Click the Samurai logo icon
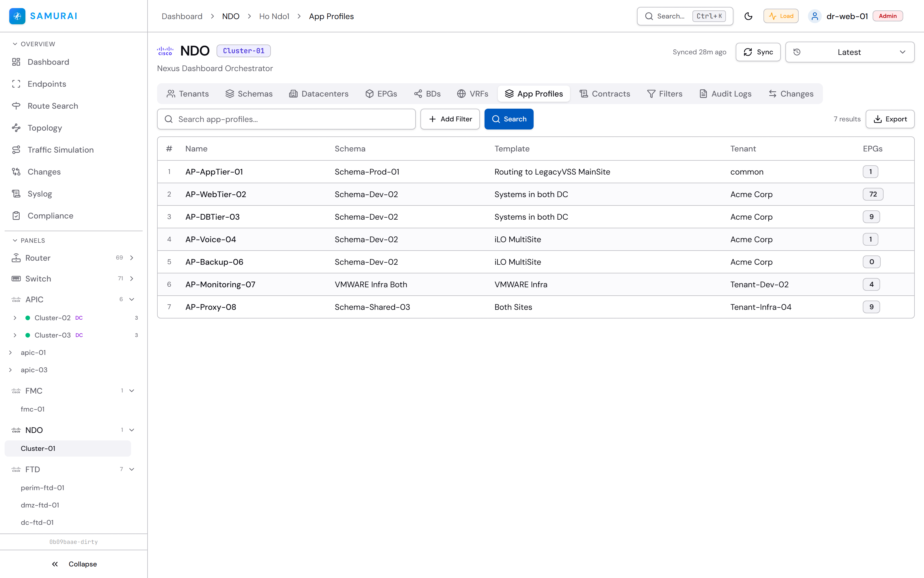This screenshot has width=924, height=578. [x=17, y=16]
